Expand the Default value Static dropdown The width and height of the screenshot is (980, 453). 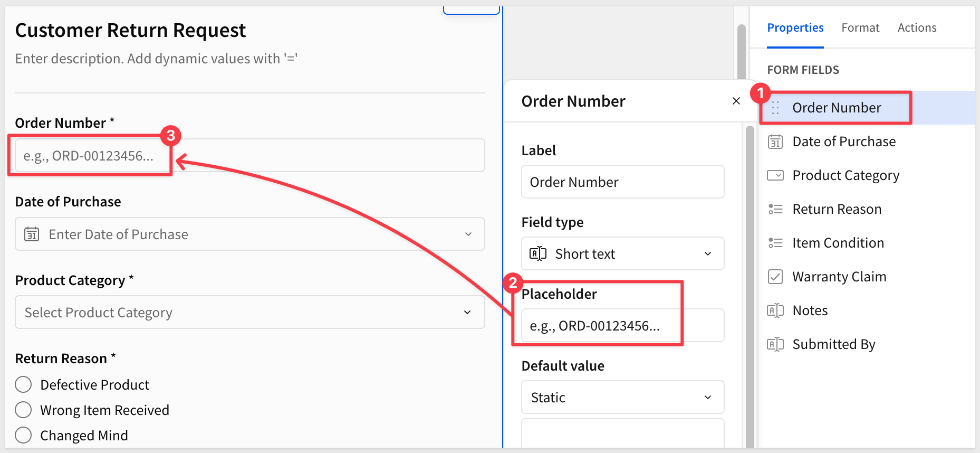[622, 397]
